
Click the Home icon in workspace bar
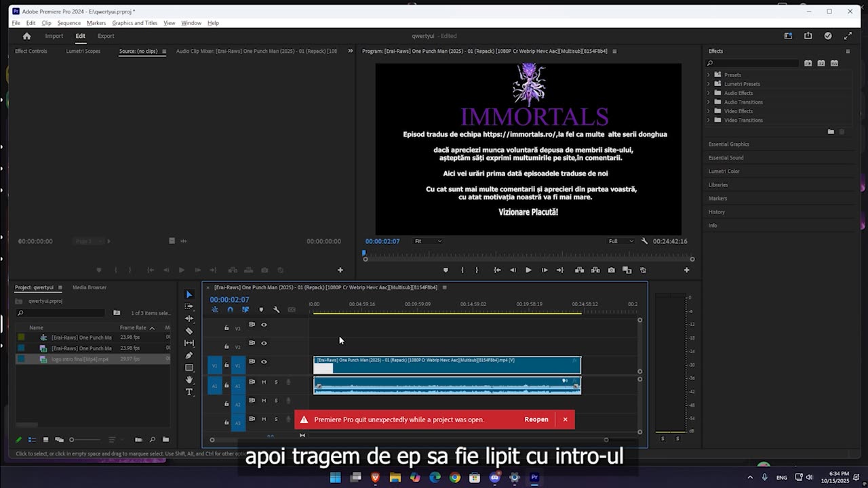26,36
